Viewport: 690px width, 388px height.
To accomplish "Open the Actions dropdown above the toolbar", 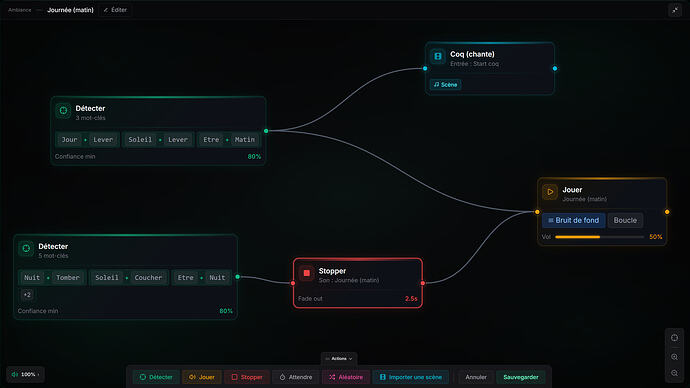I will tap(339, 359).
